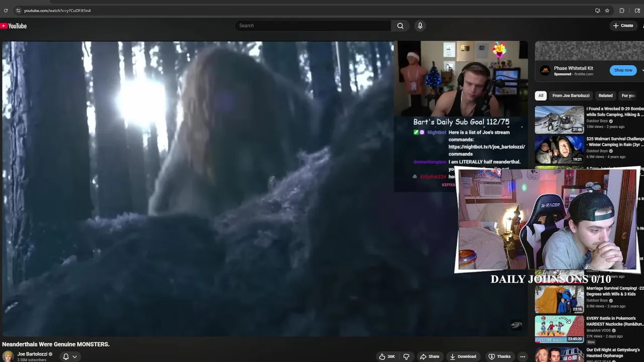The image size is (644, 362).
Task: Open Pokemon's HARDEST Nuzlocke video thumbnail
Action: 559,329
